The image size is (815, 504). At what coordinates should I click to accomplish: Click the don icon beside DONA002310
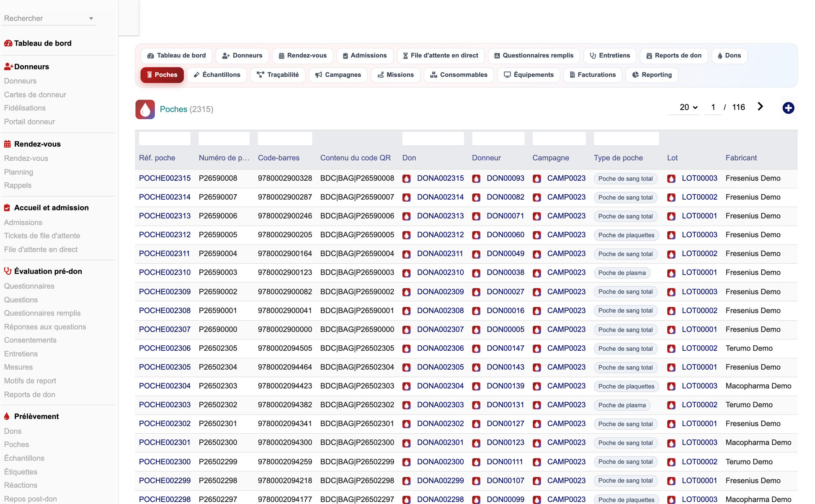(x=406, y=273)
